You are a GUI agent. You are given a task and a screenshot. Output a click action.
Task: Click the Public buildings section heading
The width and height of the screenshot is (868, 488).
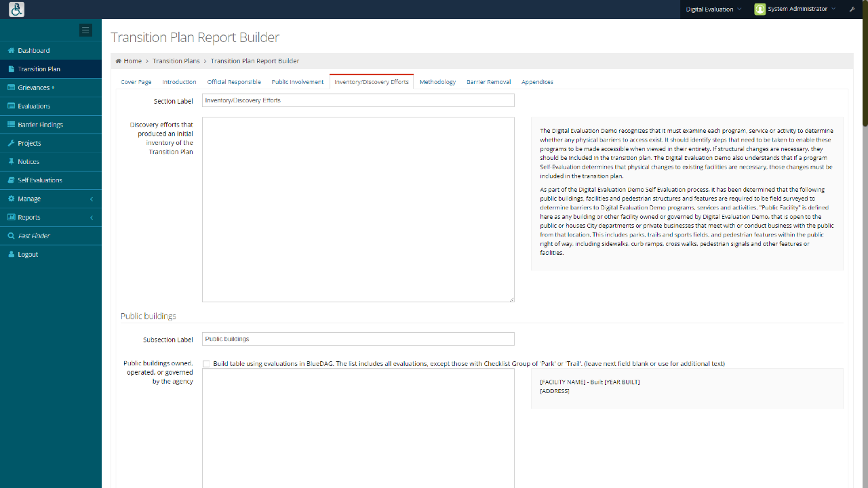[149, 317]
